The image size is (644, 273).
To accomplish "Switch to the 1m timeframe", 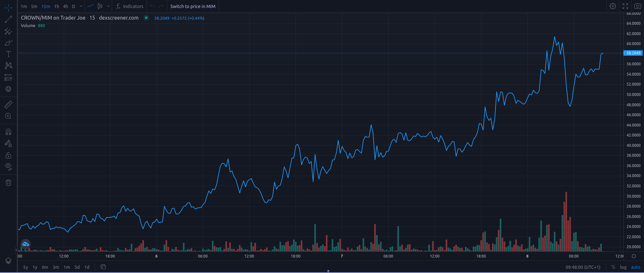I will click(24, 6).
